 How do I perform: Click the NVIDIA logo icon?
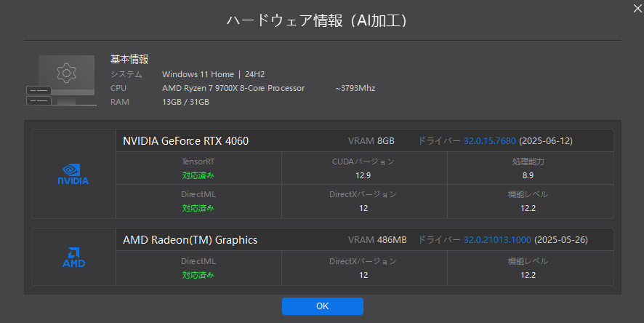pos(73,174)
